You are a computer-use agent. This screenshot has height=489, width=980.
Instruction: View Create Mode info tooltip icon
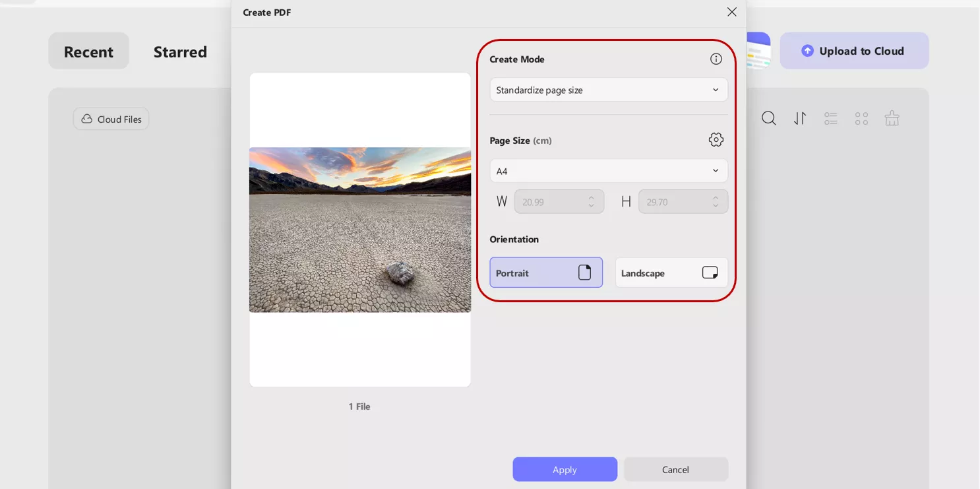pyautogui.click(x=716, y=59)
